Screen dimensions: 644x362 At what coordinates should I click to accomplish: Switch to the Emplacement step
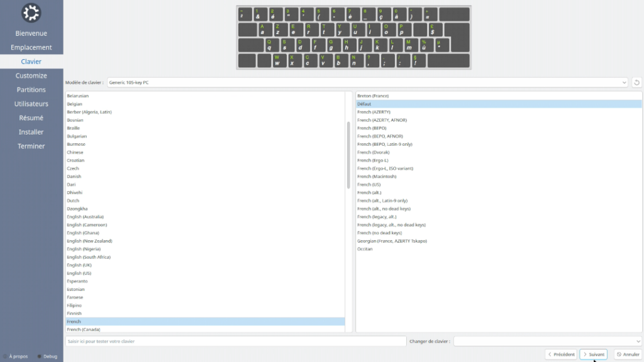pyautogui.click(x=31, y=48)
